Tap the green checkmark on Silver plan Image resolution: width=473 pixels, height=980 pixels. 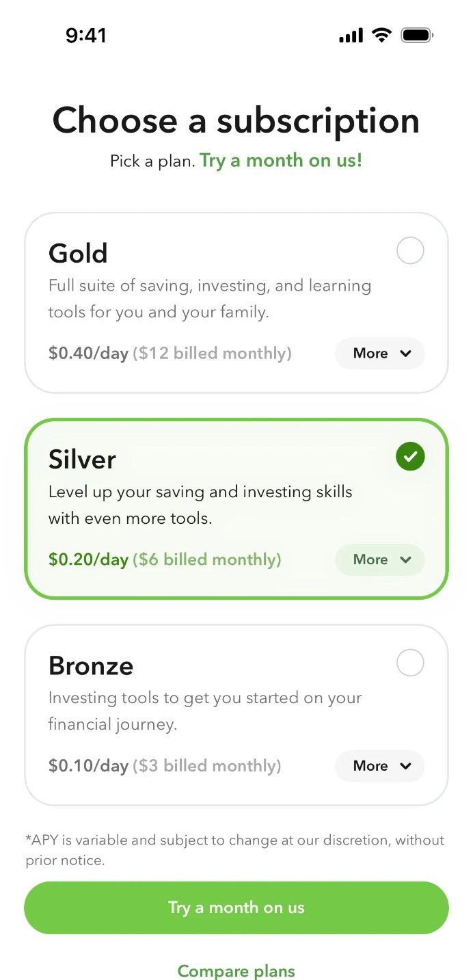pos(410,456)
